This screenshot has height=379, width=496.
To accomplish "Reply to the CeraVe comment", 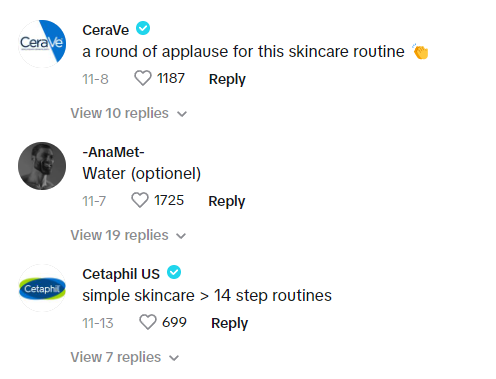I will click(227, 79).
